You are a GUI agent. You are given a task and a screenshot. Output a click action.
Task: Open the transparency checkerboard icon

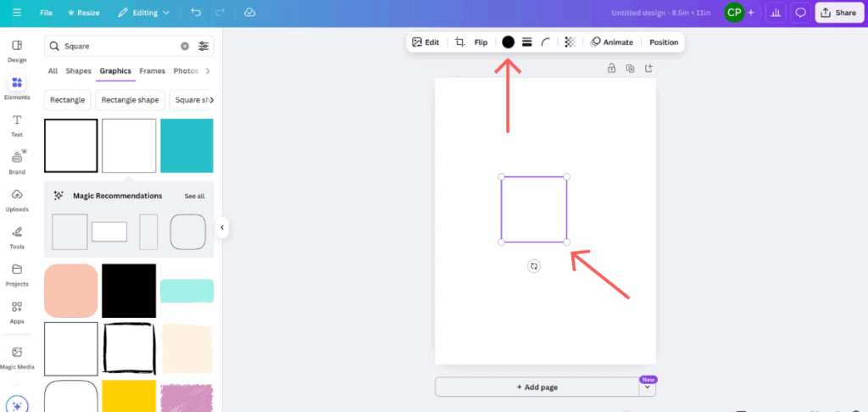[570, 42]
